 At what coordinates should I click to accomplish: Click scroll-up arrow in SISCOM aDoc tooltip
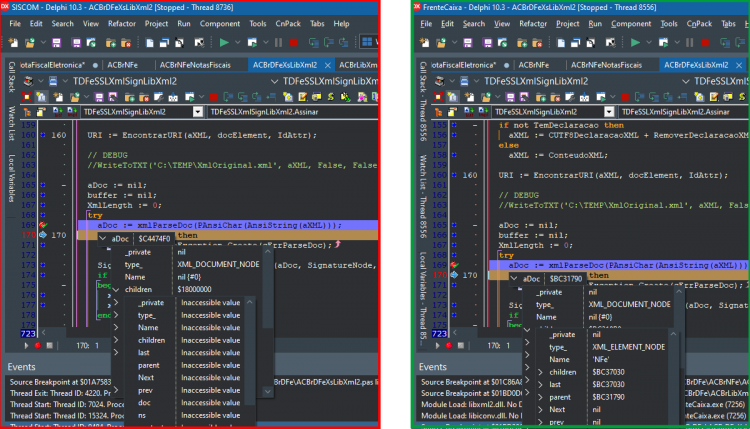coord(268,252)
